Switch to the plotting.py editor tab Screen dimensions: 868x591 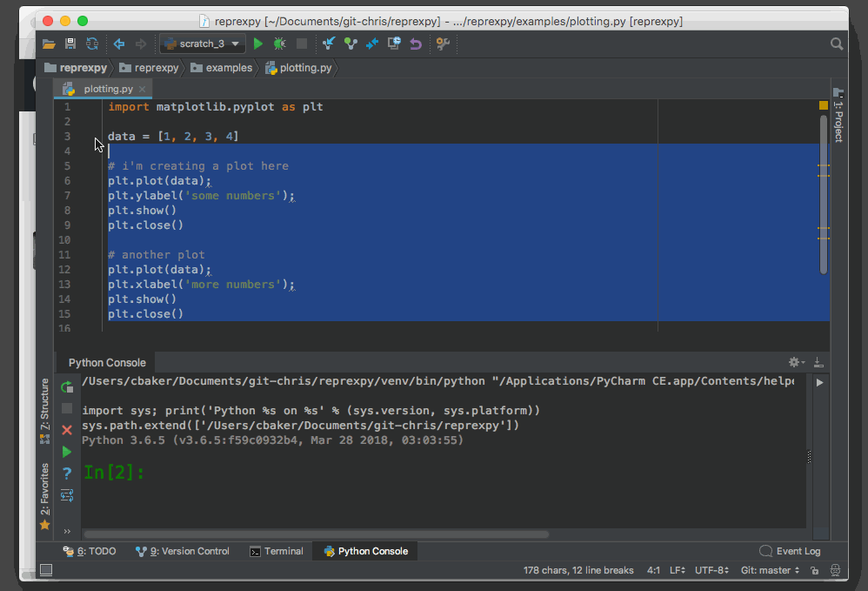[x=103, y=89]
